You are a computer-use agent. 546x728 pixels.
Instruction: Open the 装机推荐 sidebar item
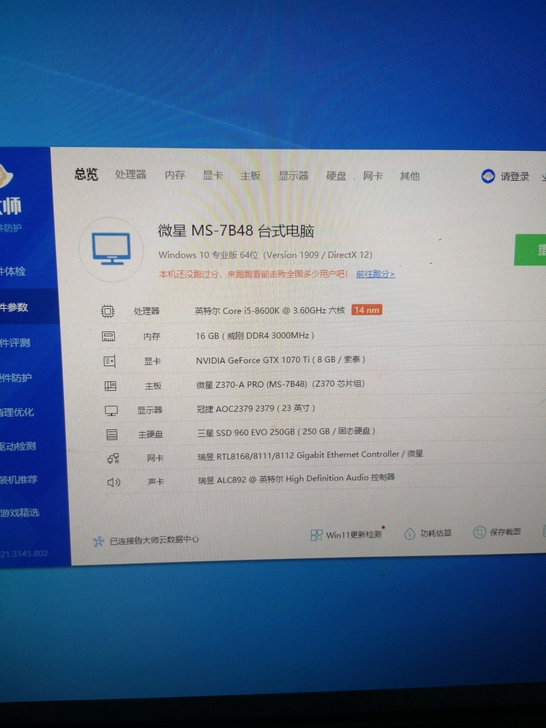tap(19, 480)
